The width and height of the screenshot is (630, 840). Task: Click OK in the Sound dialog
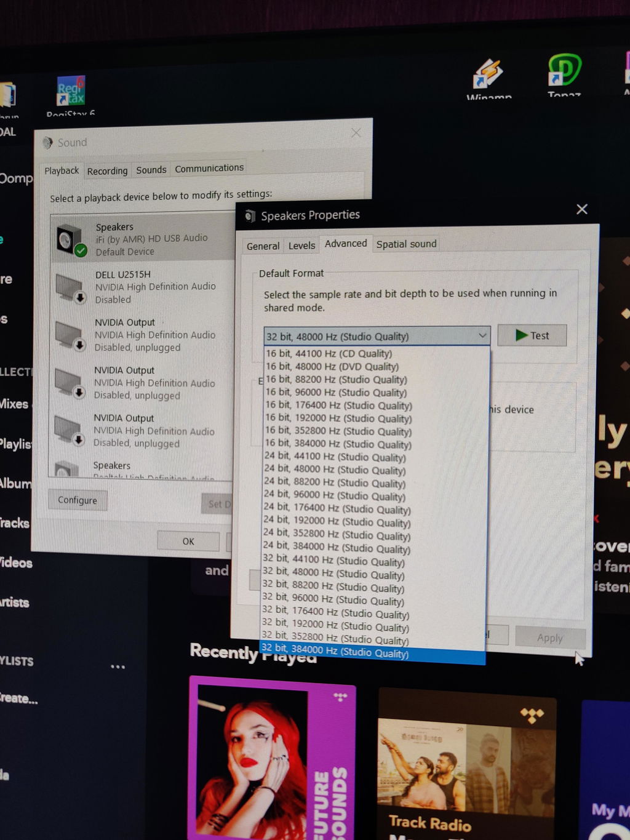click(x=188, y=541)
